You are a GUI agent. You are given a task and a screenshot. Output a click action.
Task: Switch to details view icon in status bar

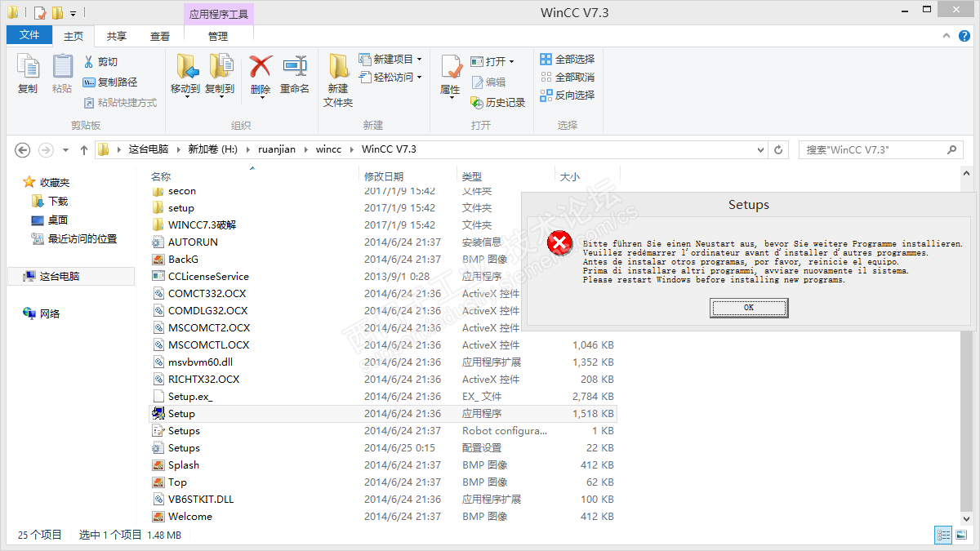coord(943,535)
